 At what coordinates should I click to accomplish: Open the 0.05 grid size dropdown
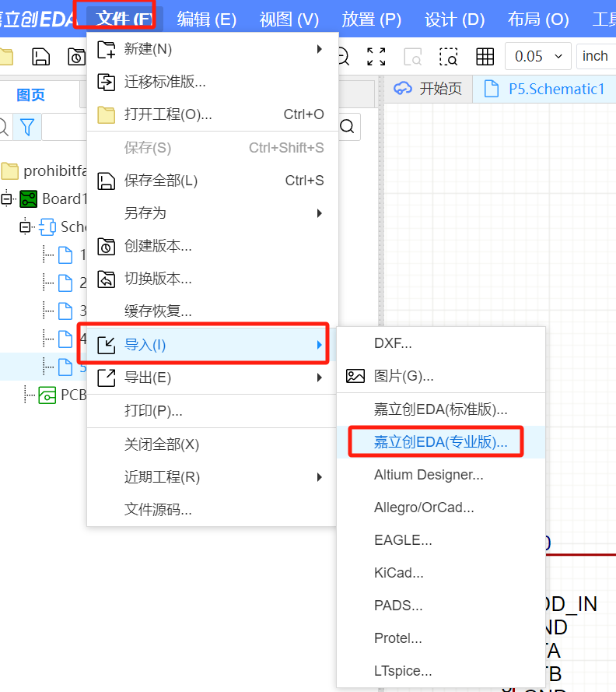pyautogui.click(x=538, y=56)
